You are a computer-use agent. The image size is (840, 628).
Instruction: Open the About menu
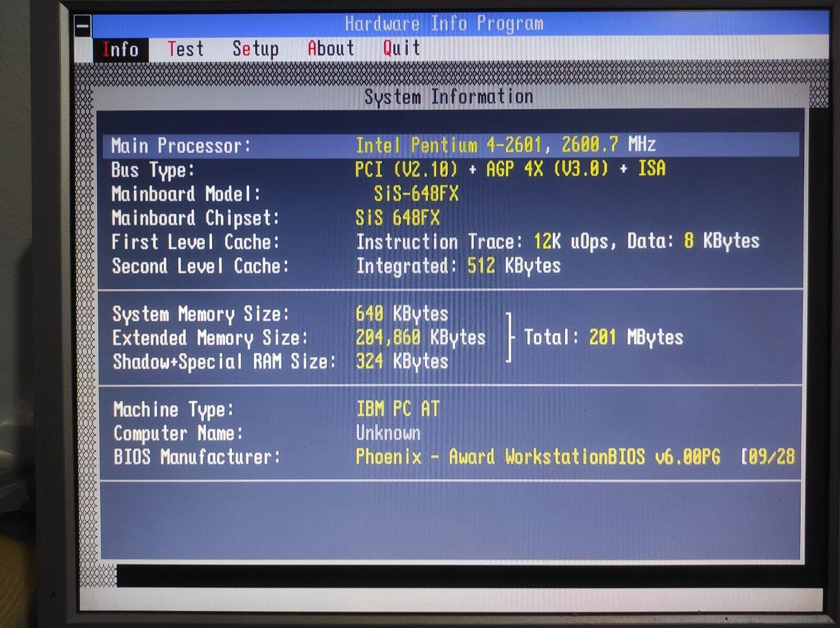pyautogui.click(x=330, y=48)
